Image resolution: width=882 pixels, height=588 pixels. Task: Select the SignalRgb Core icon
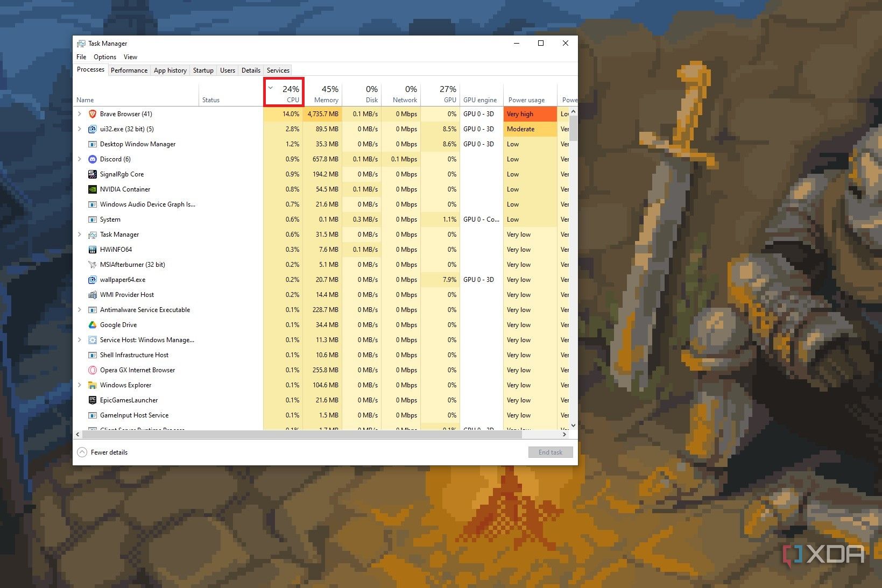[x=92, y=174]
